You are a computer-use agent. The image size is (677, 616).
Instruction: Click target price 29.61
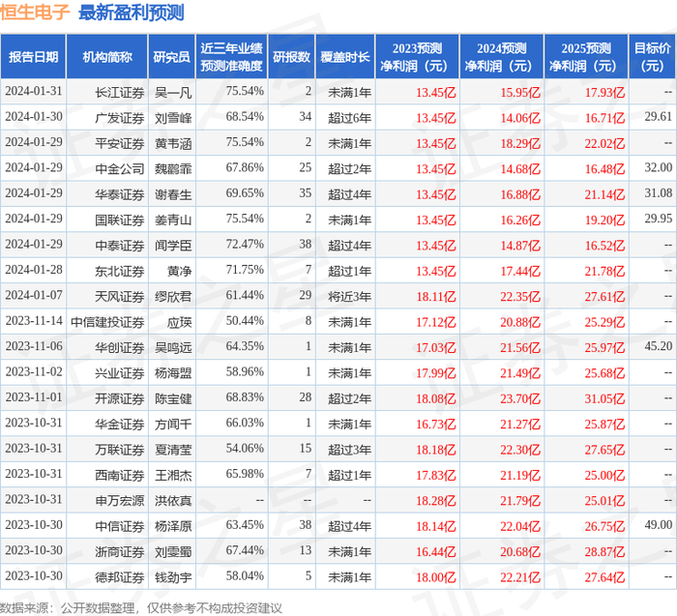658,117
